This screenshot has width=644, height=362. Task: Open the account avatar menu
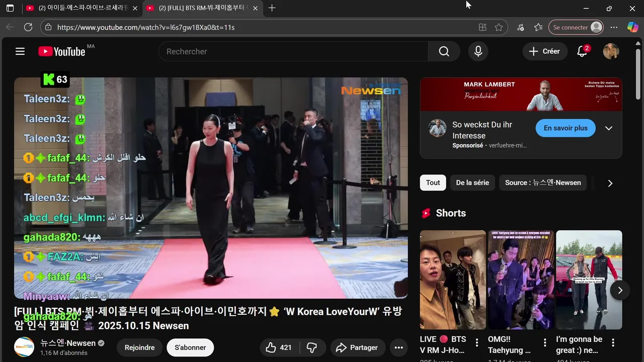[611, 51]
